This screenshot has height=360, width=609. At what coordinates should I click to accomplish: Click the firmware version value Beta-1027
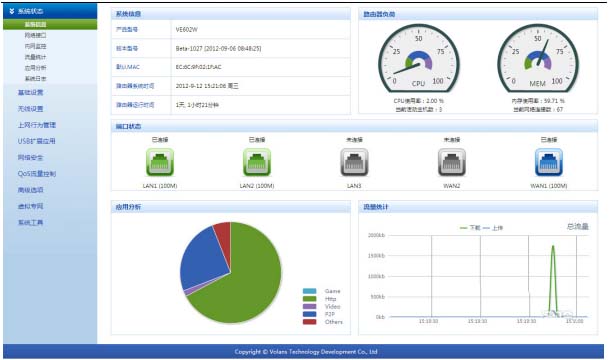pyautogui.click(x=218, y=49)
